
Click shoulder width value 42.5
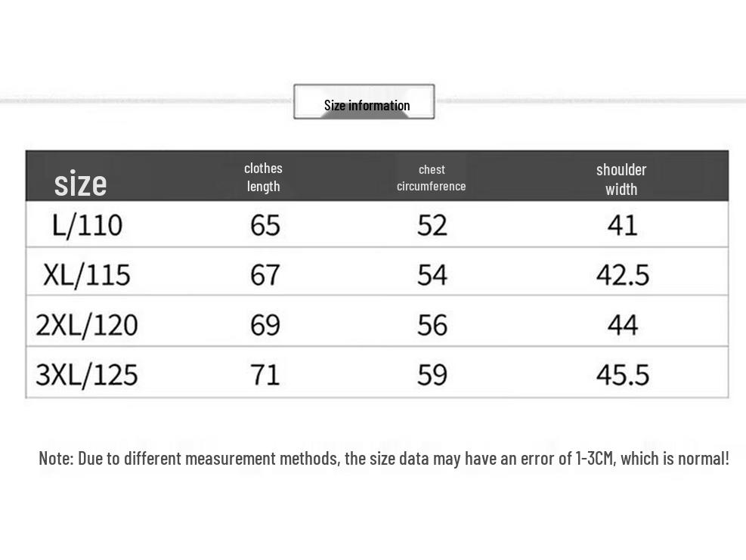click(623, 275)
